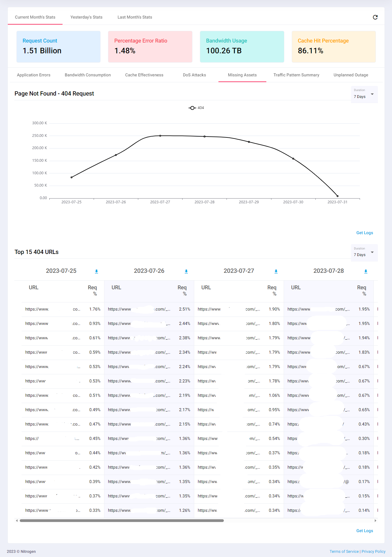Open Duration dropdown for Top 15 404 URLs

(x=364, y=252)
